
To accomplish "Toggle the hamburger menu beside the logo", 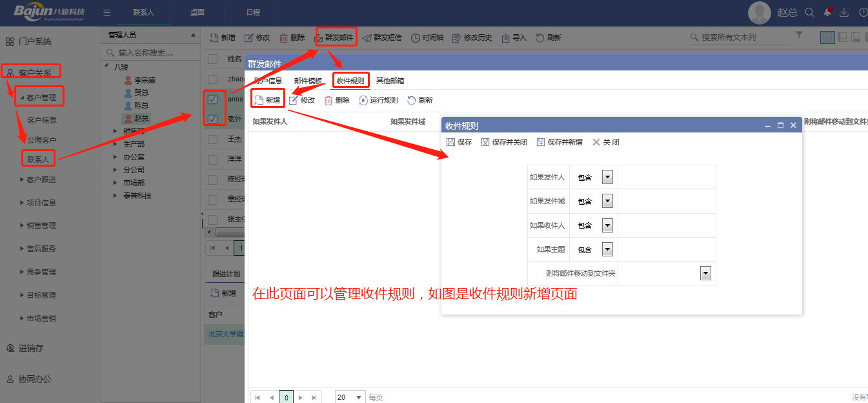I will pyautogui.click(x=106, y=12).
